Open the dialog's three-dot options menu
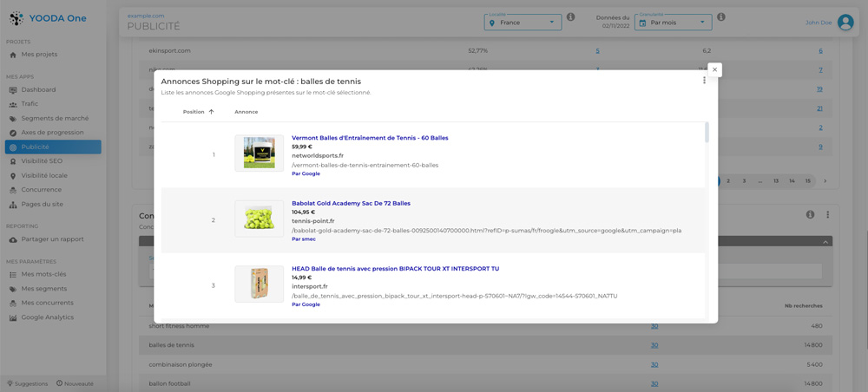Image resolution: width=868 pixels, height=392 pixels. click(x=704, y=81)
